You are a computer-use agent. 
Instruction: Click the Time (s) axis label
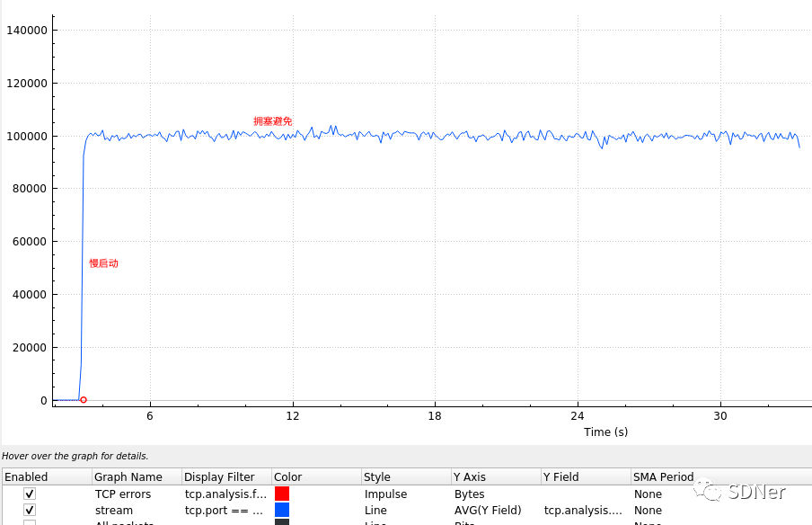605,432
